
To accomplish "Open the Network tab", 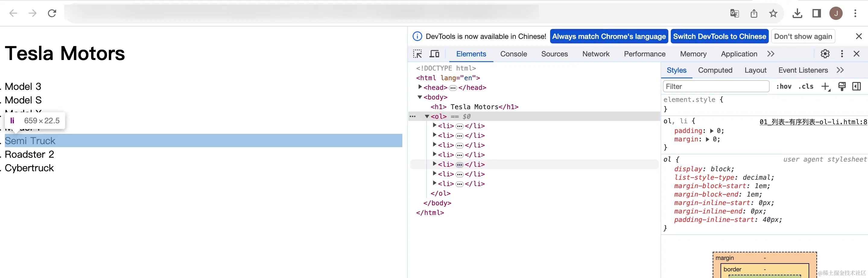I will 596,54.
